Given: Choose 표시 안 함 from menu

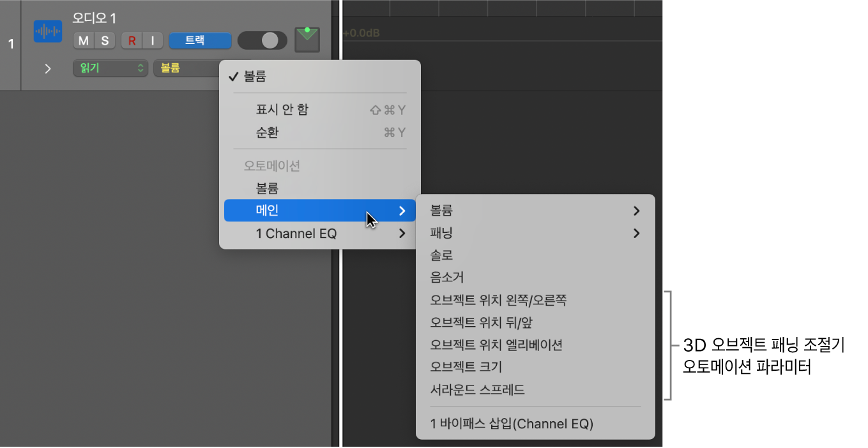Looking at the screenshot, I should [x=320, y=110].
